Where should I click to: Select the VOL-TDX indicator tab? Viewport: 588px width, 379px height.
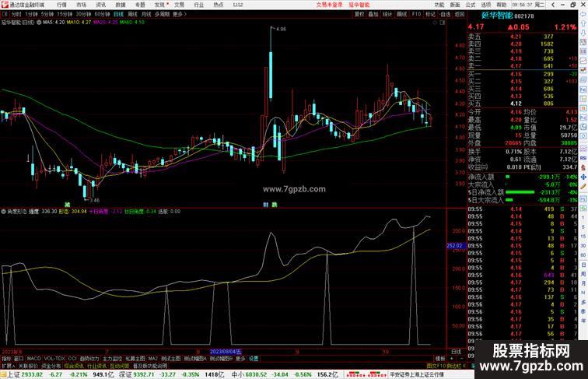pyautogui.click(x=54, y=359)
